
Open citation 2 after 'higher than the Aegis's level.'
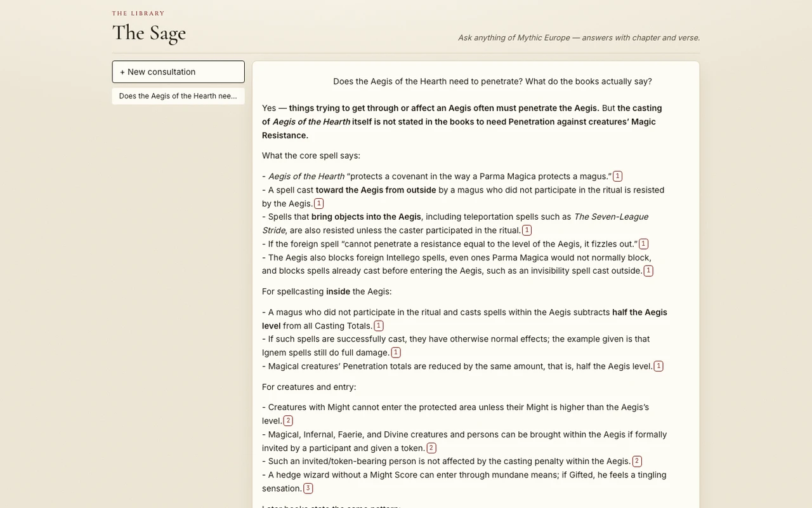[288, 421]
